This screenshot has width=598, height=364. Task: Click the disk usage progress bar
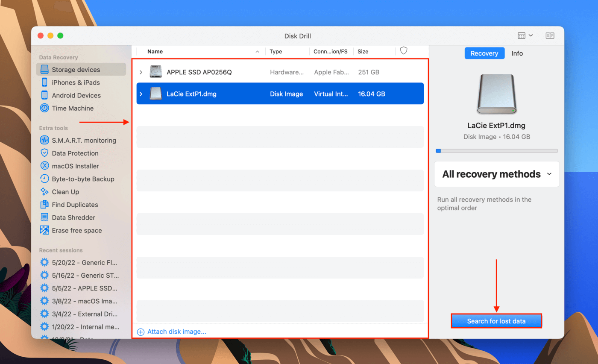click(497, 151)
